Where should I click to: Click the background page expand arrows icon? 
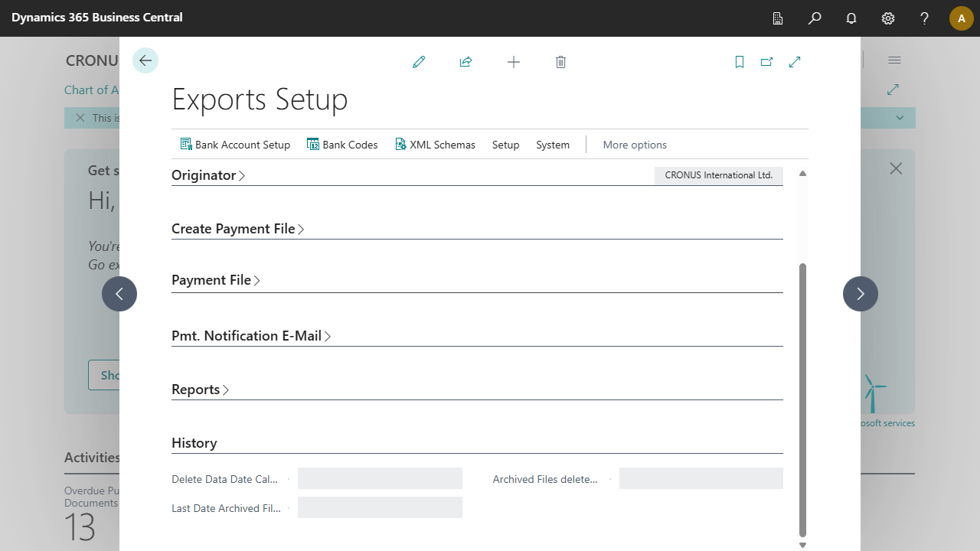[x=893, y=90]
